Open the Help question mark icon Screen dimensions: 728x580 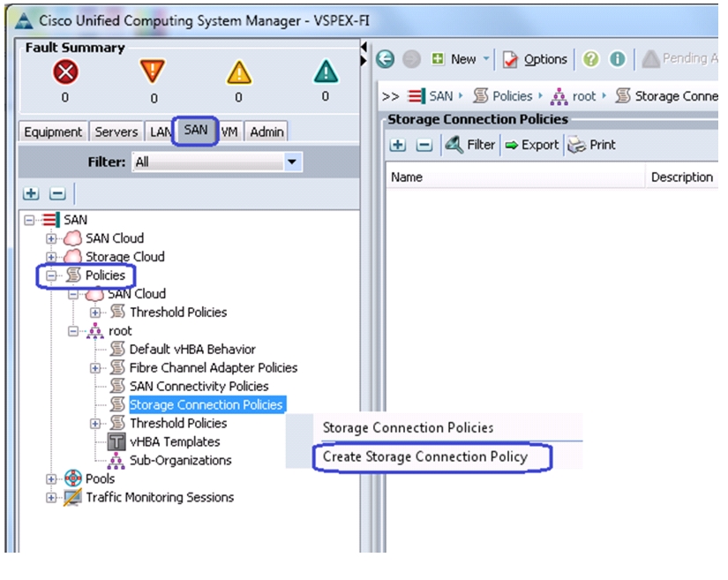tap(590, 59)
